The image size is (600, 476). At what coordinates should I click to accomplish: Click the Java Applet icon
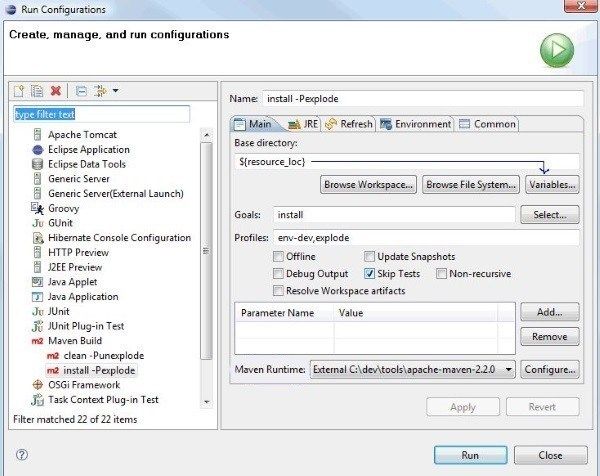[38, 282]
